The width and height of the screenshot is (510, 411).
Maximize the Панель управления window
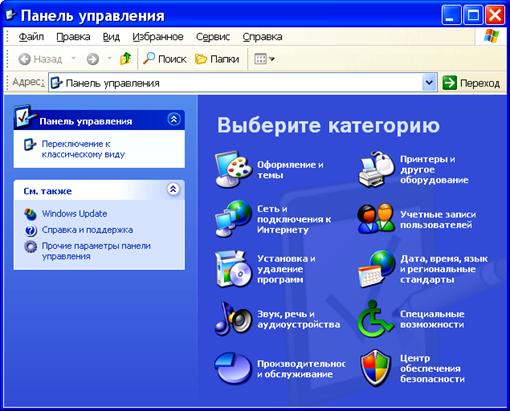[x=473, y=15]
